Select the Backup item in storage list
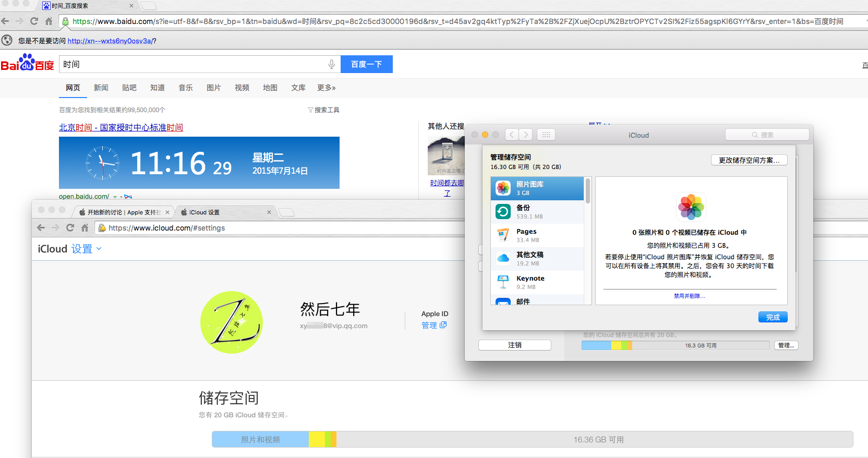The image size is (868, 458). (537, 212)
